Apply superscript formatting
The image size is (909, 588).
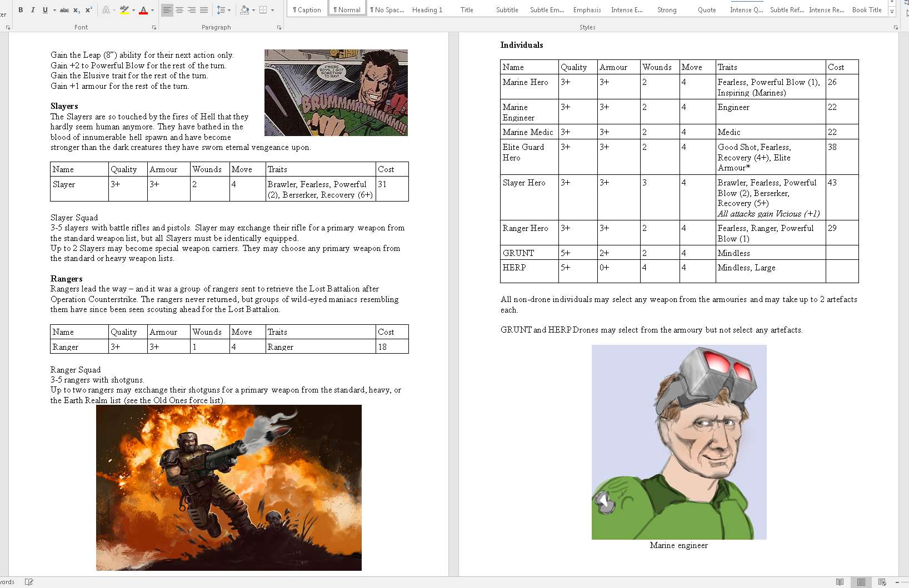pos(89,10)
